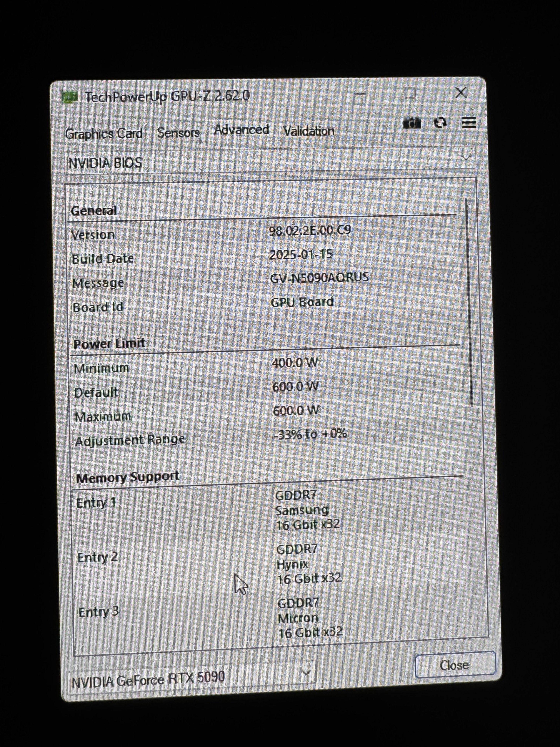Click the Close button at the bottom
This screenshot has height=747, width=560.
[454, 665]
